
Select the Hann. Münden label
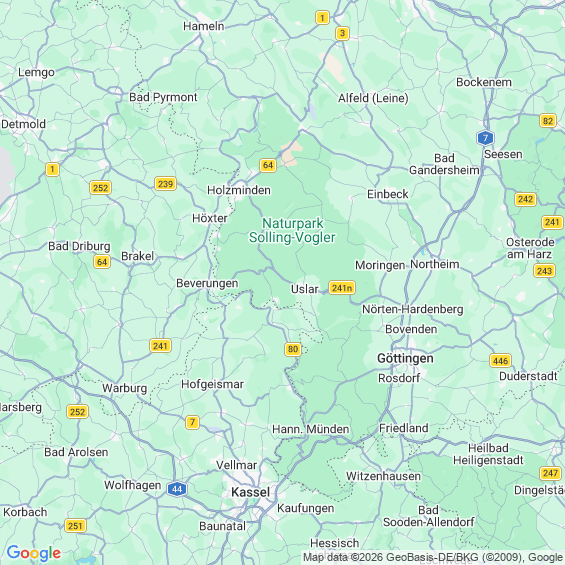[x=311, y=429]
